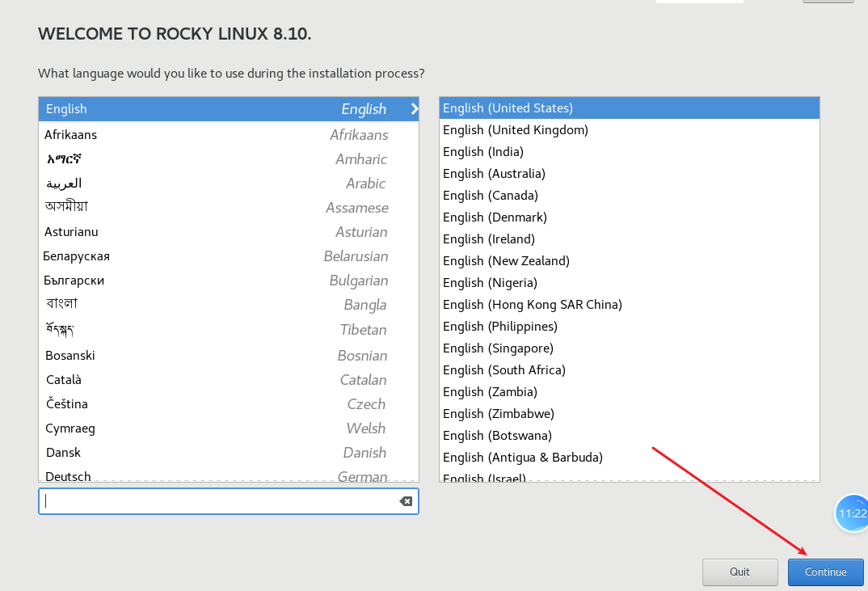Image resolution: width=868 pixels, height=591 pixels.
Task: Clear the language search field with backspace icon
Action: coord(406,501)
